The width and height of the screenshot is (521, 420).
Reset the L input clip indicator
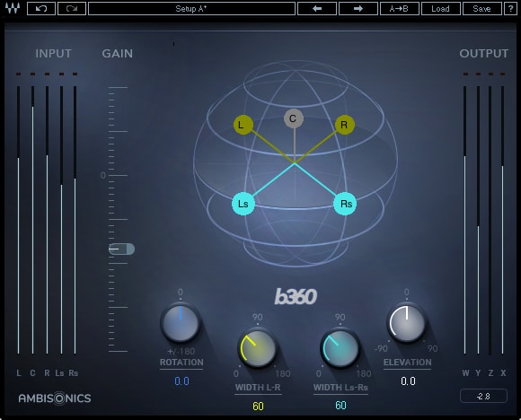(18, 74)
